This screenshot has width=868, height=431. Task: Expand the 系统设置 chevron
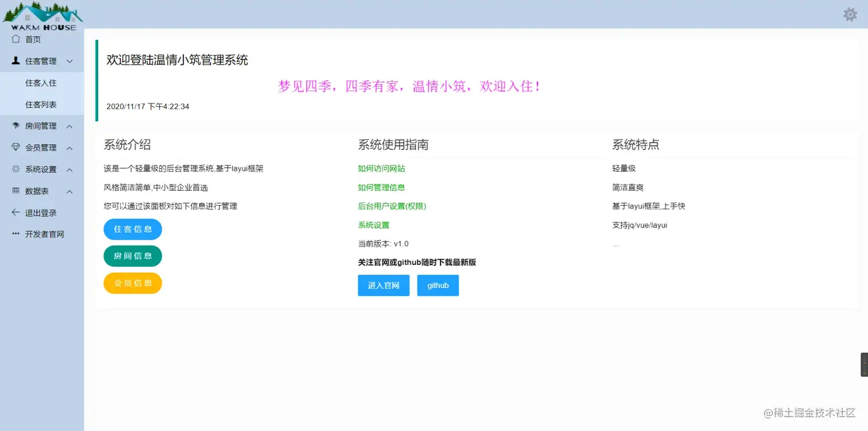coord(69,170)
